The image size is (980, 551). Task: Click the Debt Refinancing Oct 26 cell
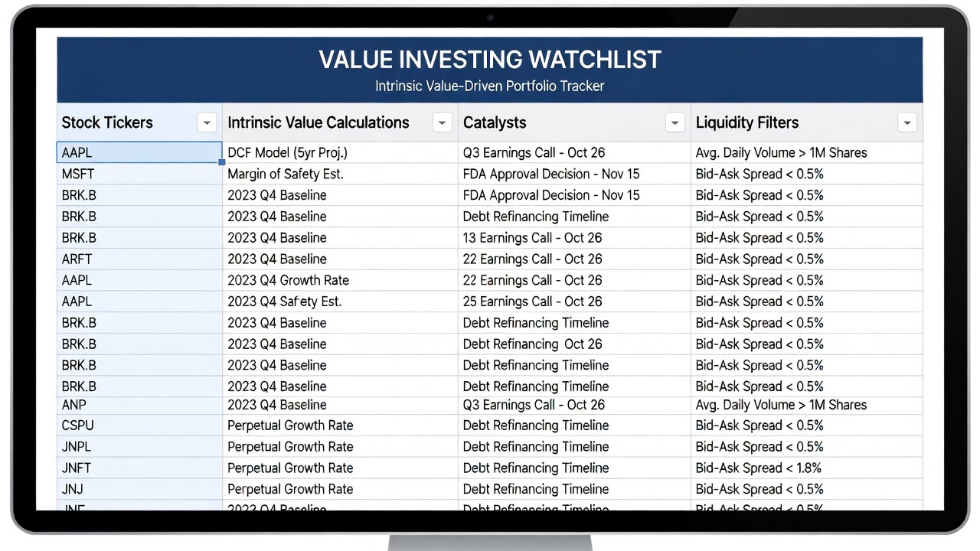tap(574, 344)
